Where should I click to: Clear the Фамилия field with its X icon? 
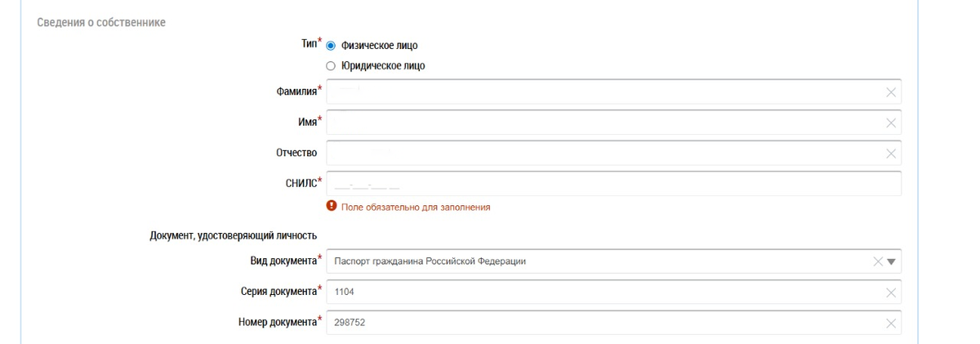tap(891, 92)
